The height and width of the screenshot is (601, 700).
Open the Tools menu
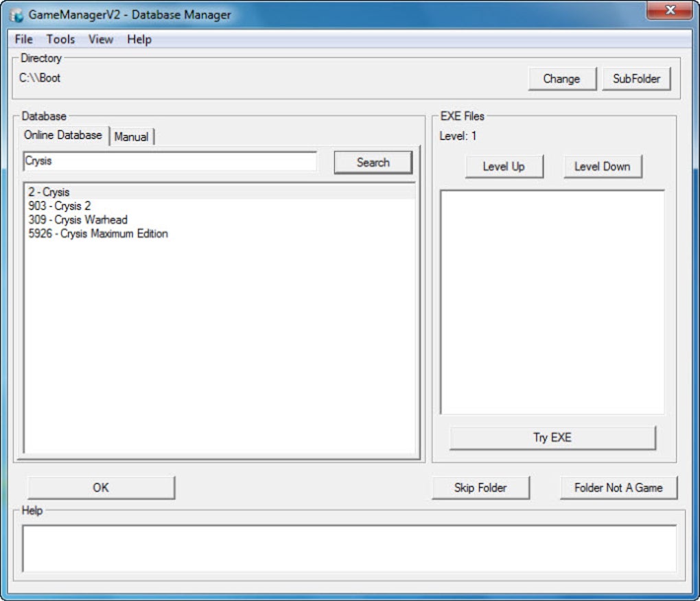(60, 39)
